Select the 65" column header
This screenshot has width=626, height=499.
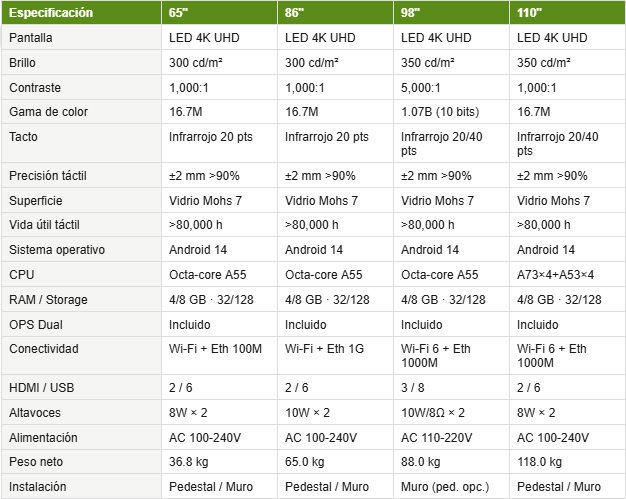[220, 13]
